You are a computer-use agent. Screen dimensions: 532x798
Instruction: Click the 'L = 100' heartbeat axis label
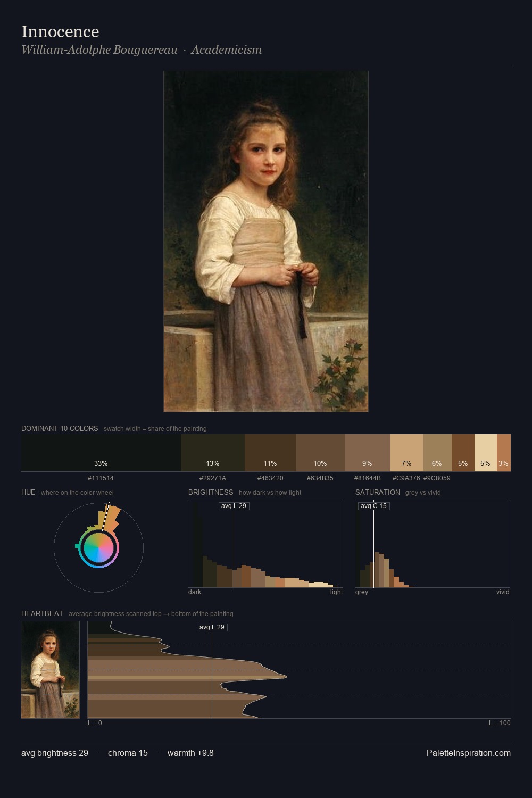500,723
